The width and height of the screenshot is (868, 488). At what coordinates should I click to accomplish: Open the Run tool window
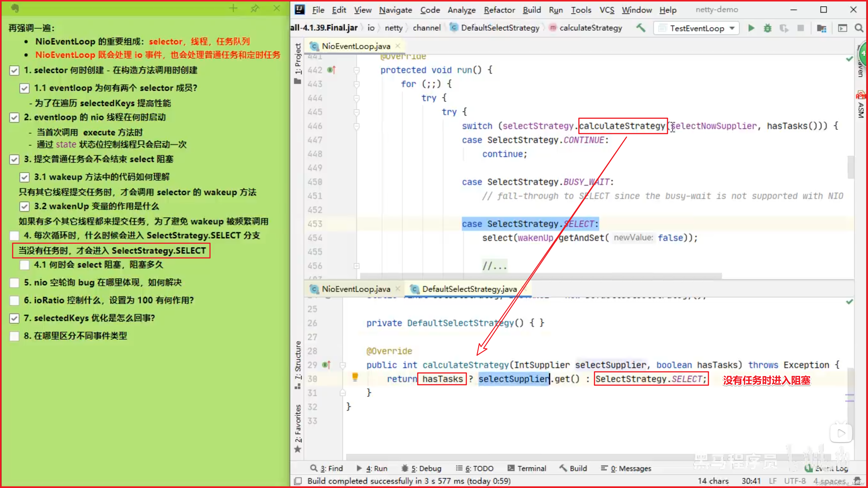coord(372,469)
